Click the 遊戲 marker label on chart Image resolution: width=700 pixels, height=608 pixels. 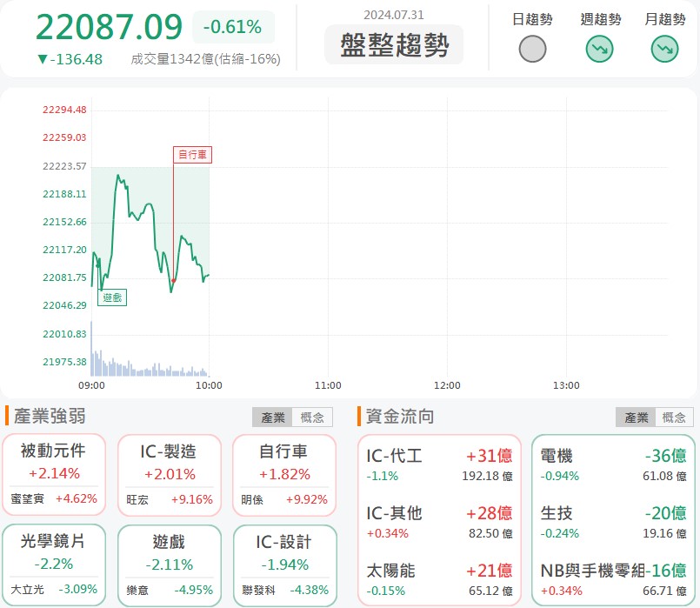[112, 297]
